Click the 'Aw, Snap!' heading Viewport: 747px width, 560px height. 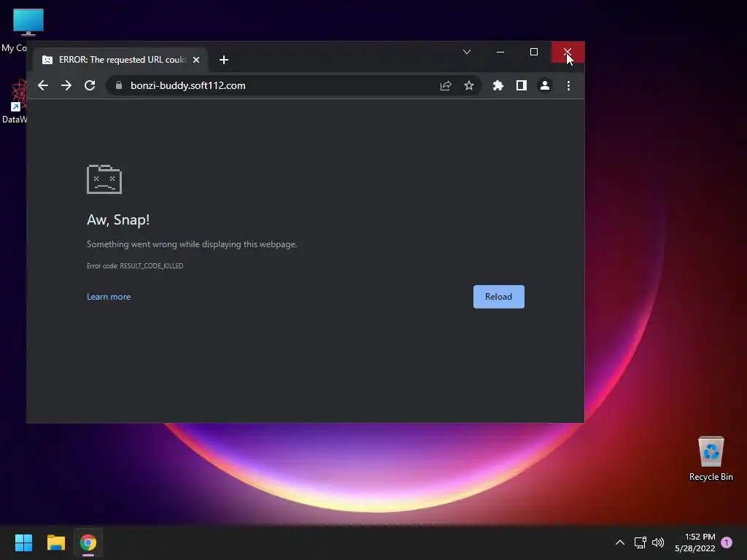[118, 219]
